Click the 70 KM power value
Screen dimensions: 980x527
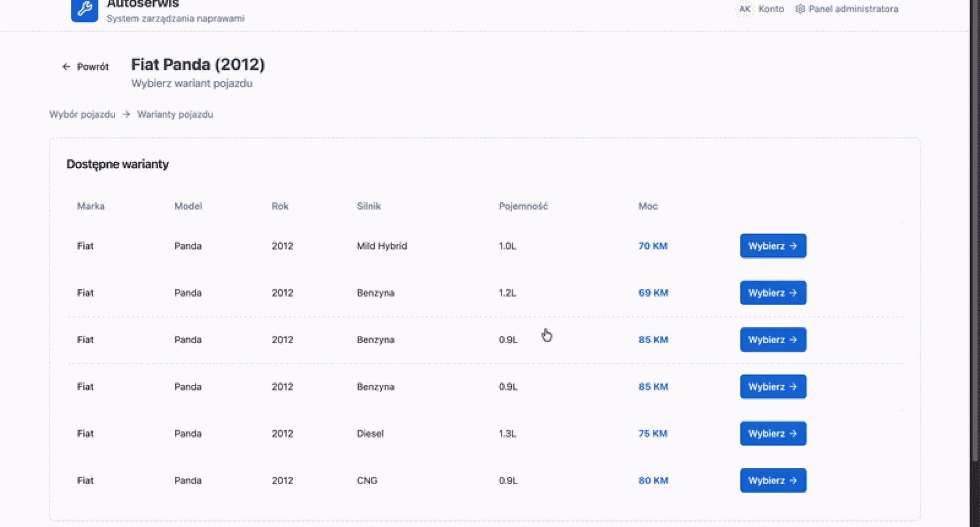tap(653, 246)
